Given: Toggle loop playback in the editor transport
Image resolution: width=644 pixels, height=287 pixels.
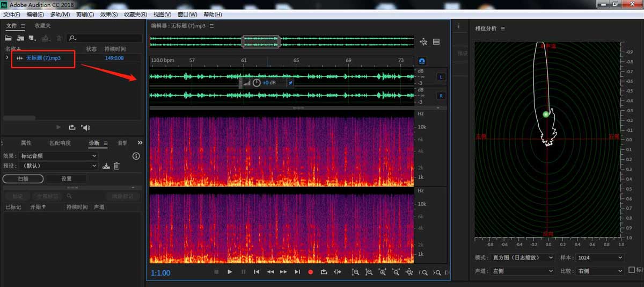Looking at the screenshot, I should [324, 272].
